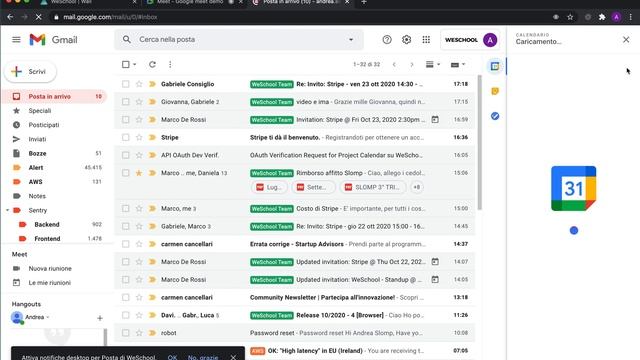Close the Calendar side panel
Screen dimensions: 640x360
point(626,40)
